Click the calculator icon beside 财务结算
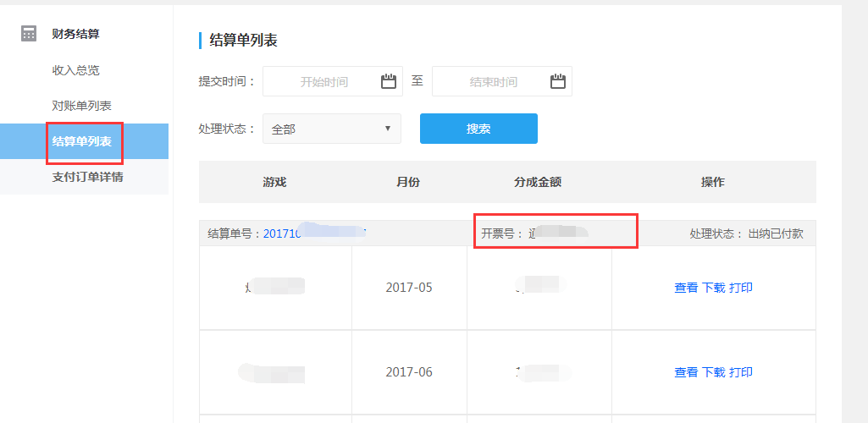This screenshot has height=423, width=868. tap(30, 34)
